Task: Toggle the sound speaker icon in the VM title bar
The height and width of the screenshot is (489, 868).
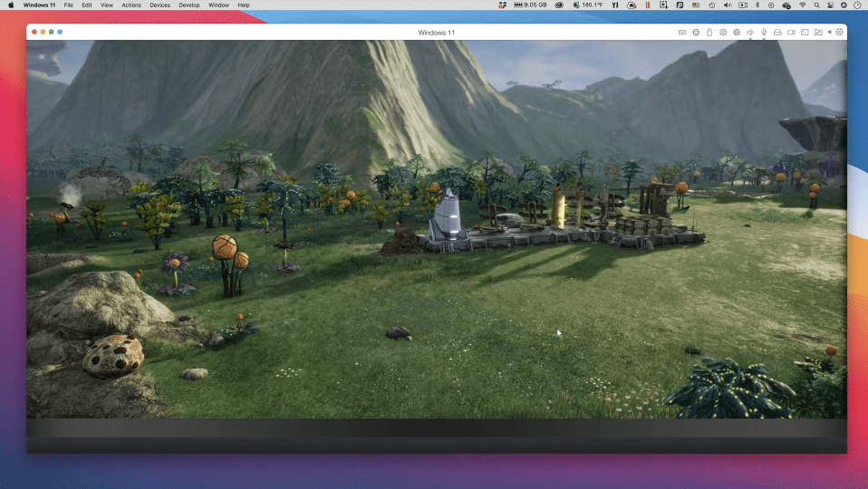Action: (750, 33)
